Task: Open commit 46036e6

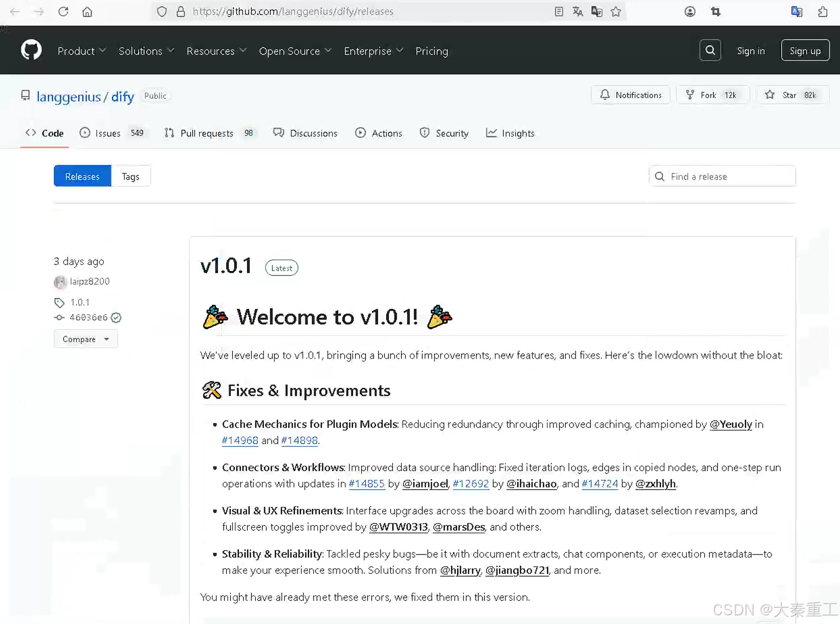Action: [x=89, y=318]
